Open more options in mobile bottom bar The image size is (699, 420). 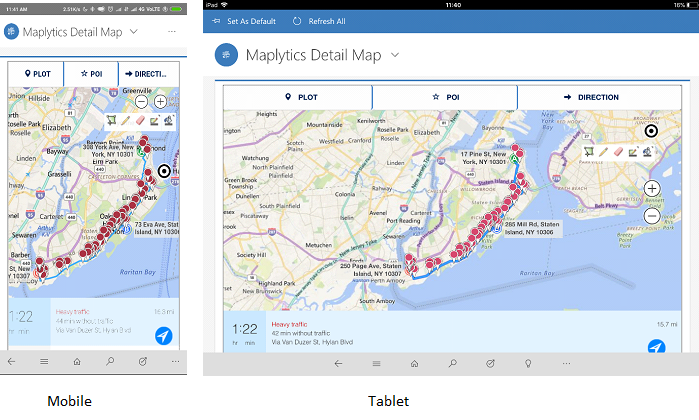pyautogui.click(x=176, y=362)
